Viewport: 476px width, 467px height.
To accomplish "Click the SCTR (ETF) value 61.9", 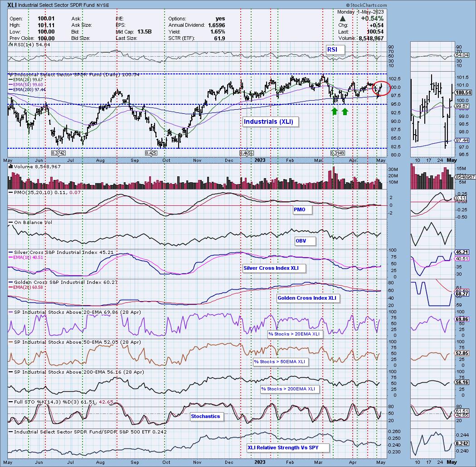I will (219, 38).
